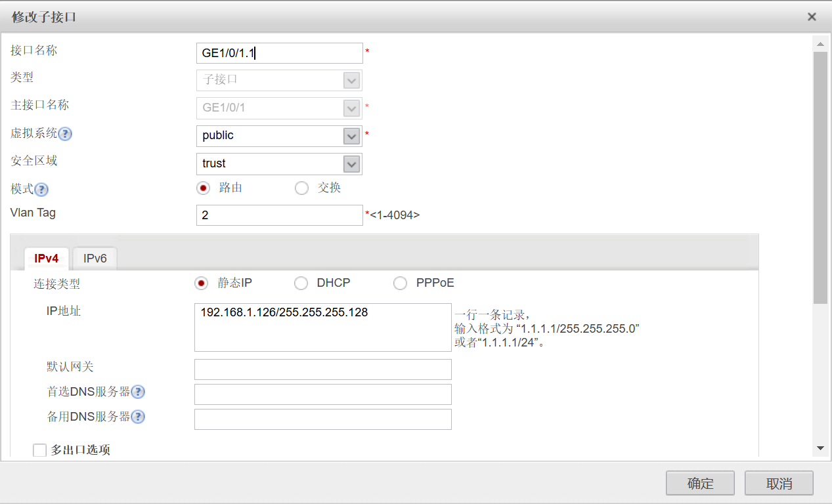This screenshot has height=504, width=832.
Task: Click the IP地址 text area
Action: pos(323,327)
